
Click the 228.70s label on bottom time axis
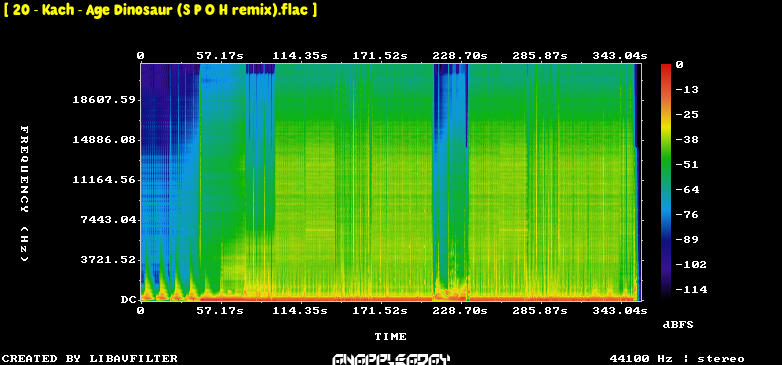[460, 311]
